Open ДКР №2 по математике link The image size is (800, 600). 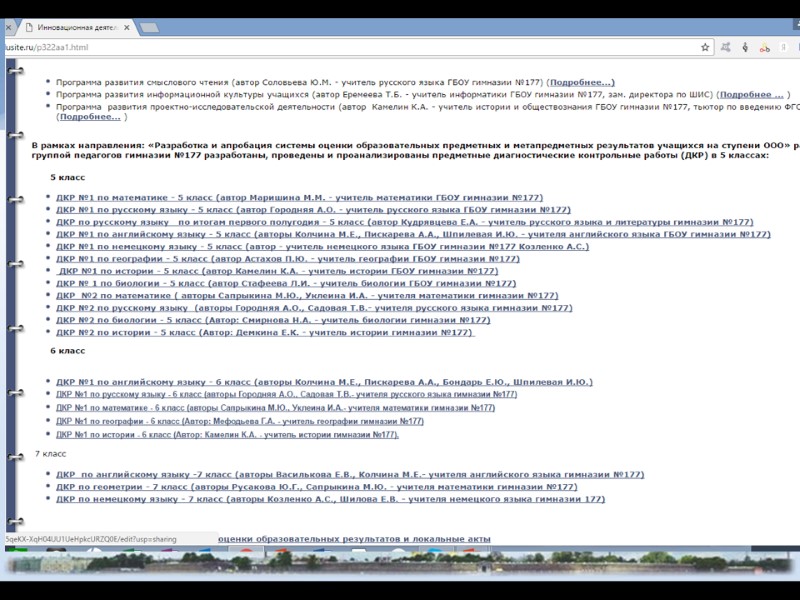(307, 295)
